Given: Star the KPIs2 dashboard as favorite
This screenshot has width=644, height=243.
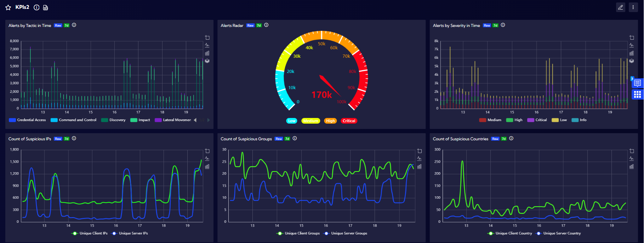Looking at the screenshot, I should pos(8,7).
